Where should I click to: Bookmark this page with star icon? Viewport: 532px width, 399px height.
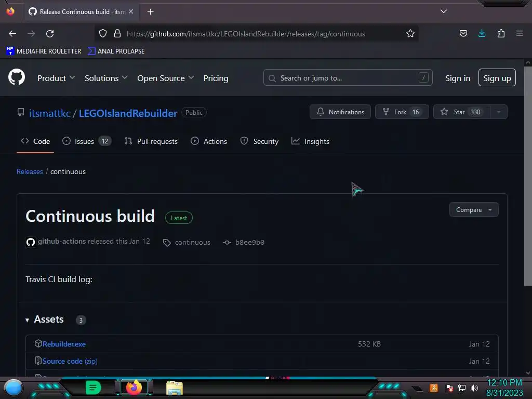410,34
